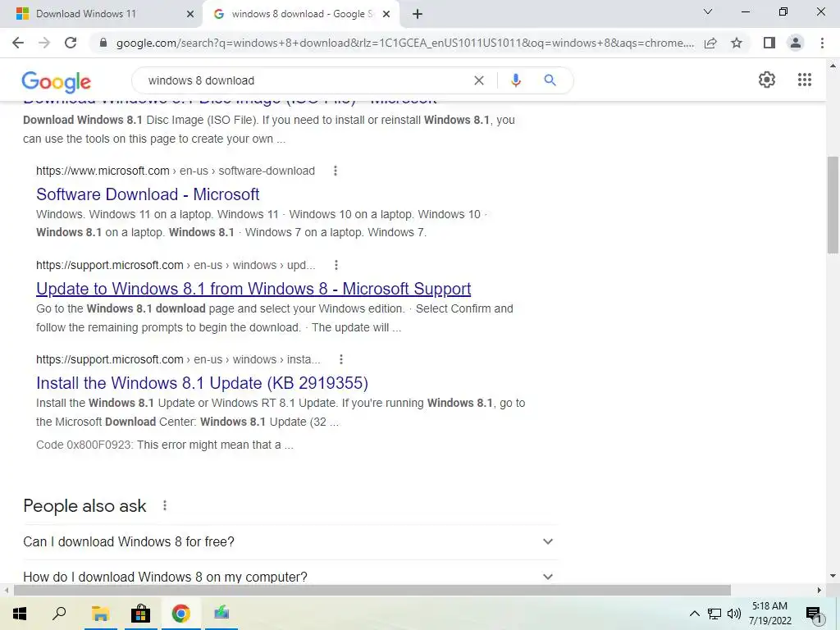Click the Chrome taskbar icon

click(x=181, y=614)
